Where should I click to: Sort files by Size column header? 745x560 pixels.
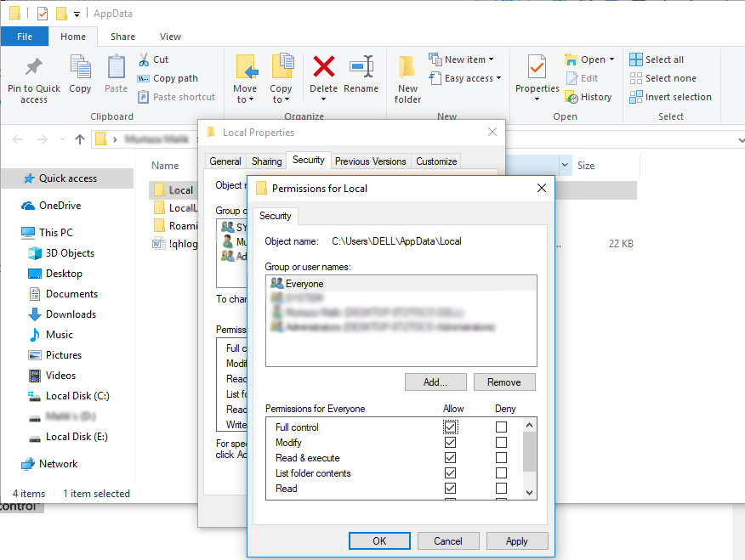586,166
